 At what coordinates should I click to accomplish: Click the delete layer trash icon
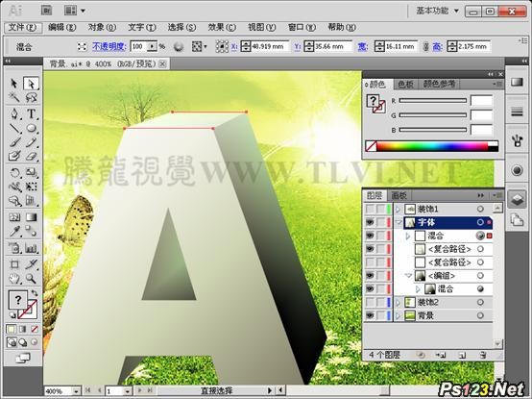(x=482, y=355)
